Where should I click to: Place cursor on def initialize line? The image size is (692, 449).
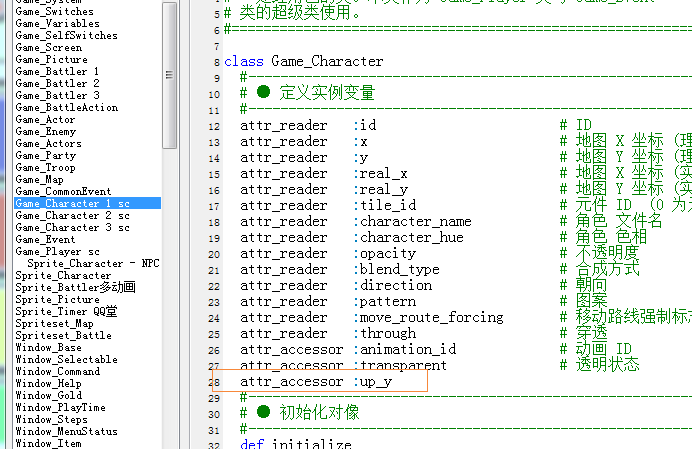pyautogui.click(x=296, y=443)
